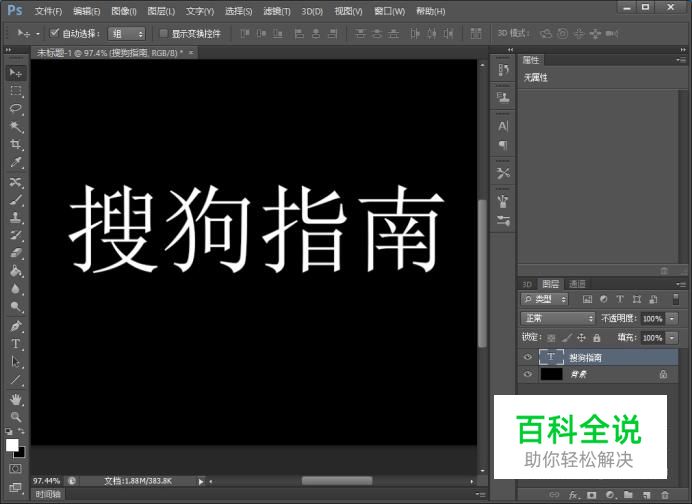Open the layer filter 类型 dropdown
The height and width of the screenshot is (504, 692).
coord(545,299)
